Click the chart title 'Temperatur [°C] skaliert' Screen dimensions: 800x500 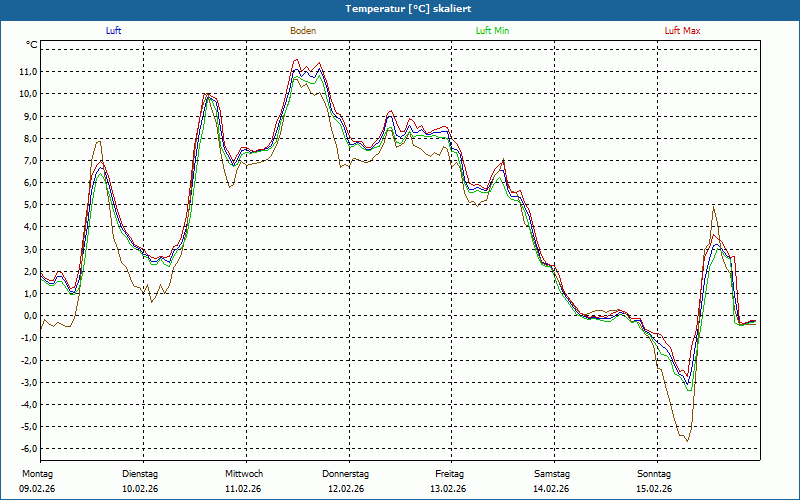400,8
